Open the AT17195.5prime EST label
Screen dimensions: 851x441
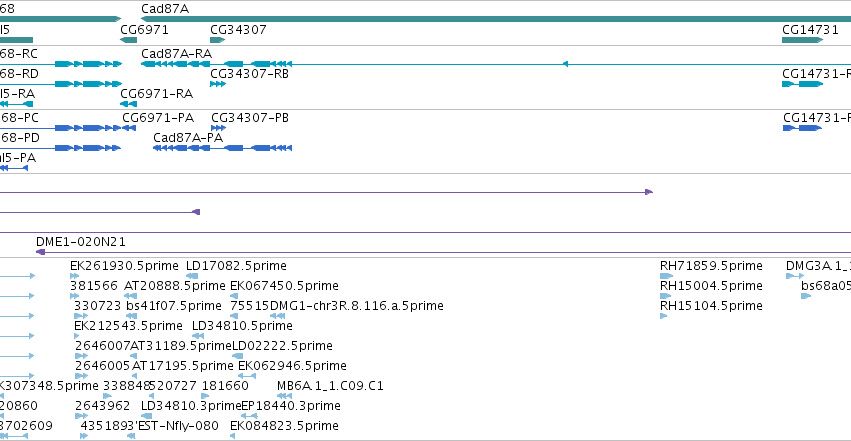pos(182,366)
